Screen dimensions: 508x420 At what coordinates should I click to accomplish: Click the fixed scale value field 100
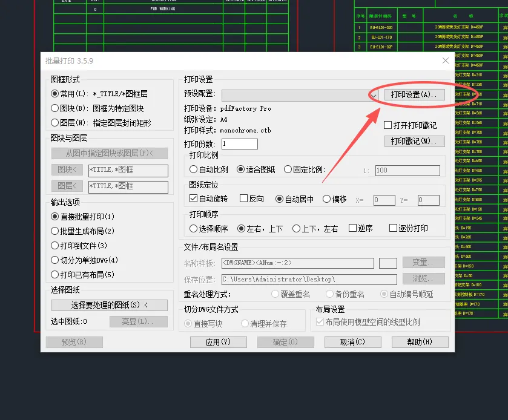pyautogui.click(x=407, y=170)
